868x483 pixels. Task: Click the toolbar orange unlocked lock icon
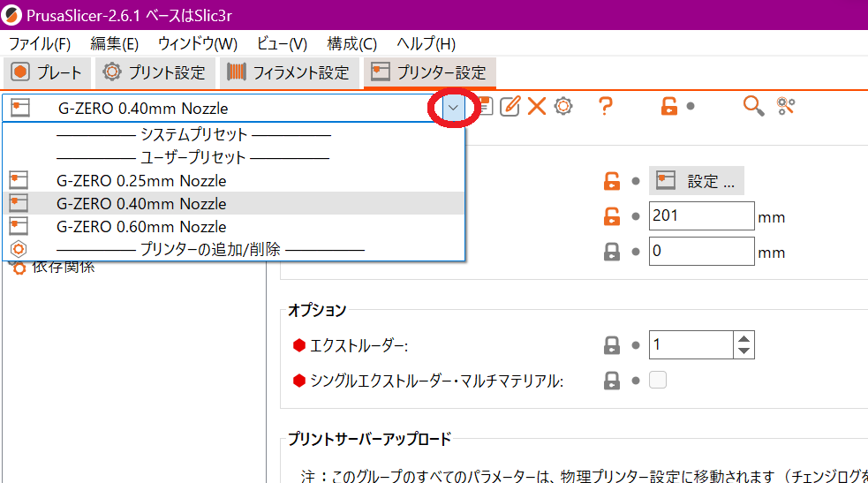pyautogui.click(x=668, y=106)
